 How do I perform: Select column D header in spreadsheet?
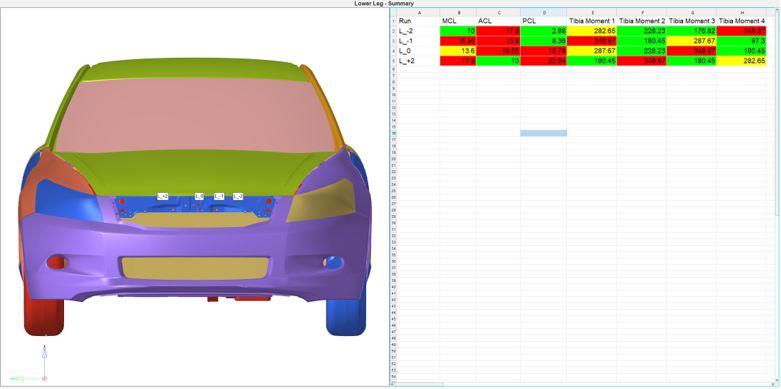coord(543,12)
